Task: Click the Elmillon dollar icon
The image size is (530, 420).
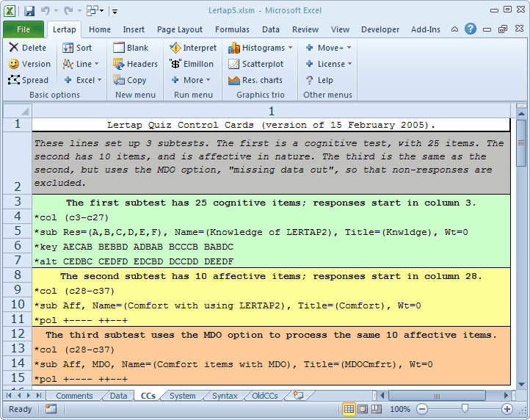Action: [x=175, y=64]
